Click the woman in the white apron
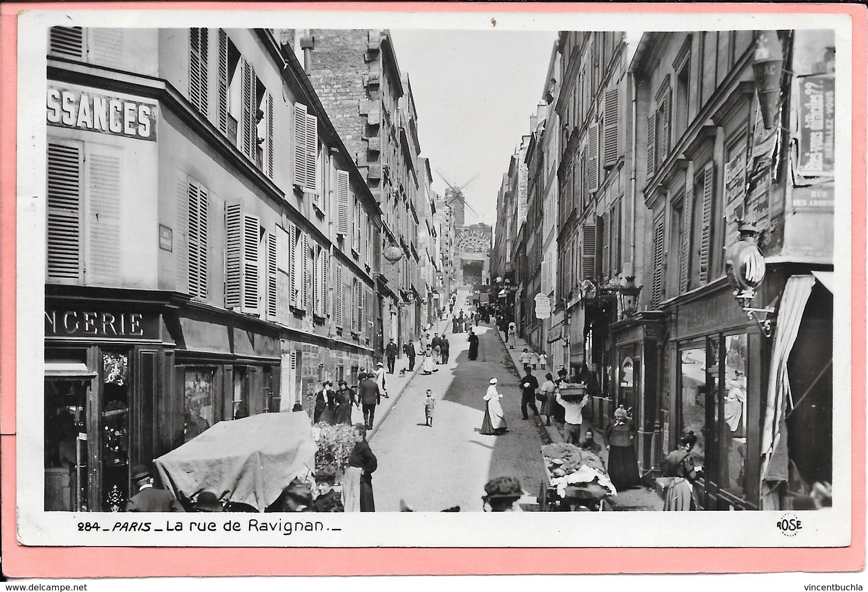 tap(494, 406)
